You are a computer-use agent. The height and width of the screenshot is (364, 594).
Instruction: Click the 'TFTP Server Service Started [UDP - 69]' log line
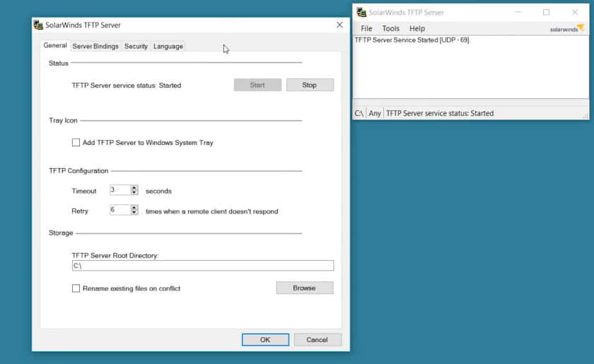(x=412, y=40)
